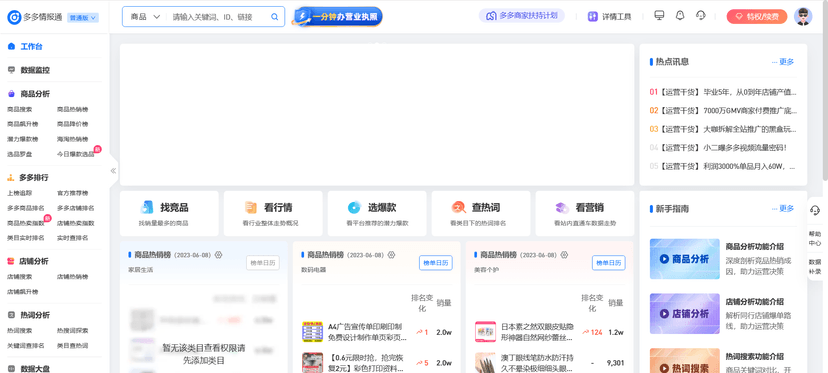Image resolution: width=828 pixels, height=373 pixels.
Task: Open 更多 in 新手指南 panel
Action: point(783,209)
